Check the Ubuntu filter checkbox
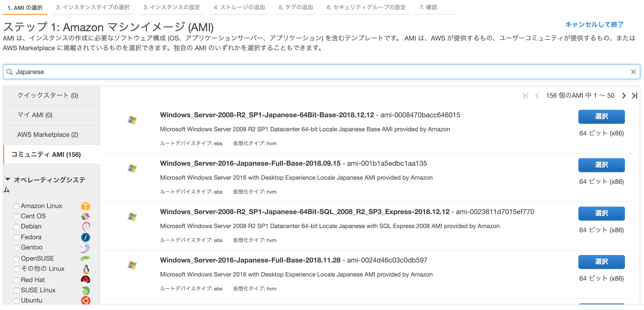644x310 pixels. click(17, 300)
